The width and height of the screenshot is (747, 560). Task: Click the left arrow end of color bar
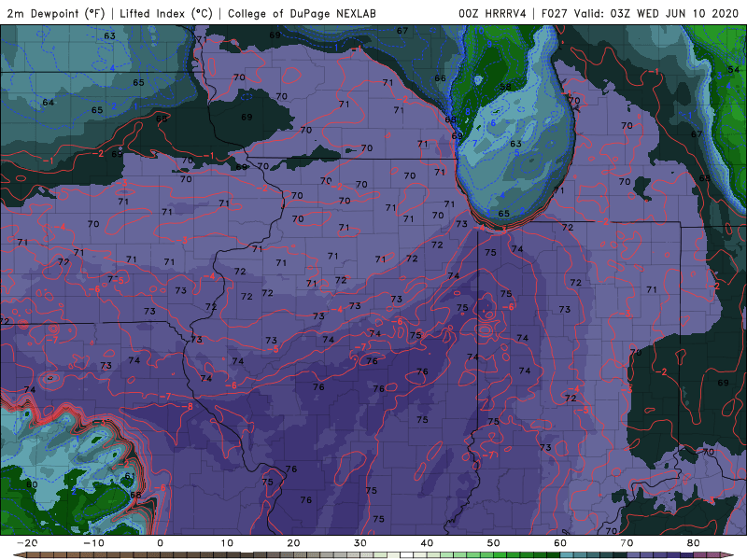pyautogui.click(x=19, y=555)
